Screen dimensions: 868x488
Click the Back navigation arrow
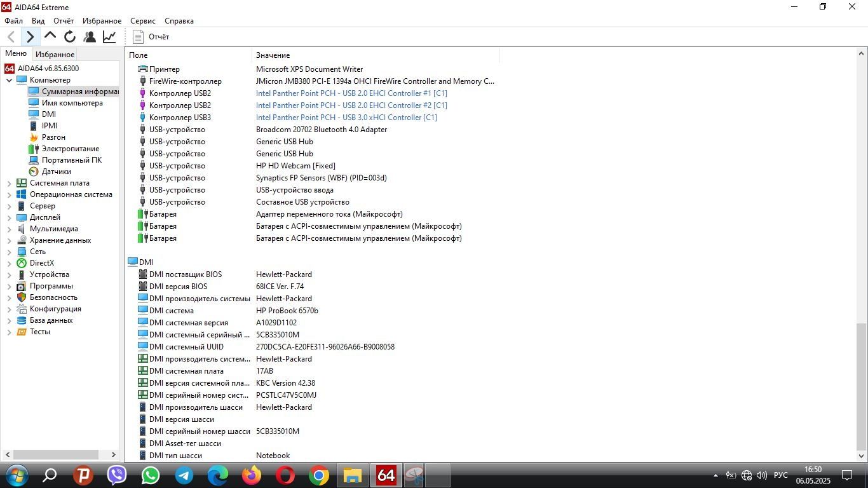coord(11,37)
